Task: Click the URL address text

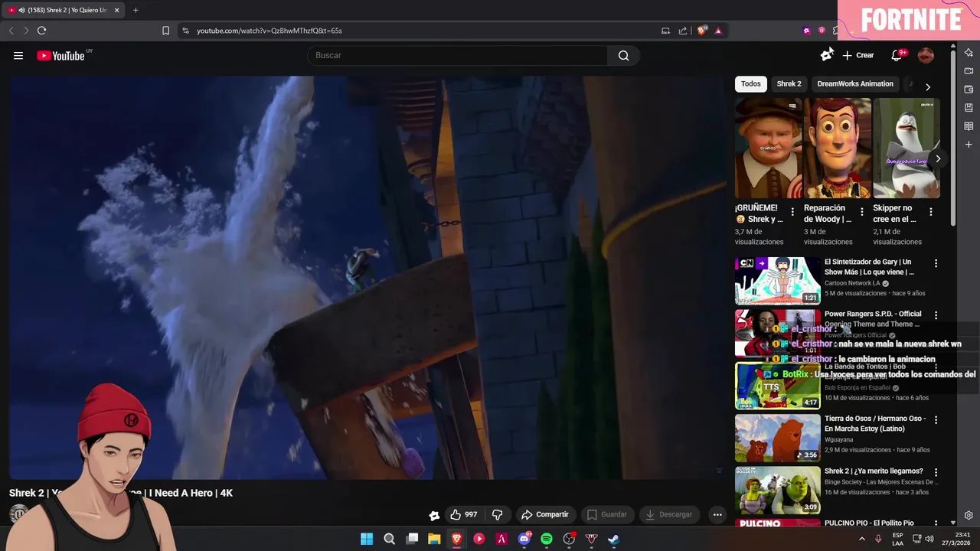Action: [x=269, y=31]
